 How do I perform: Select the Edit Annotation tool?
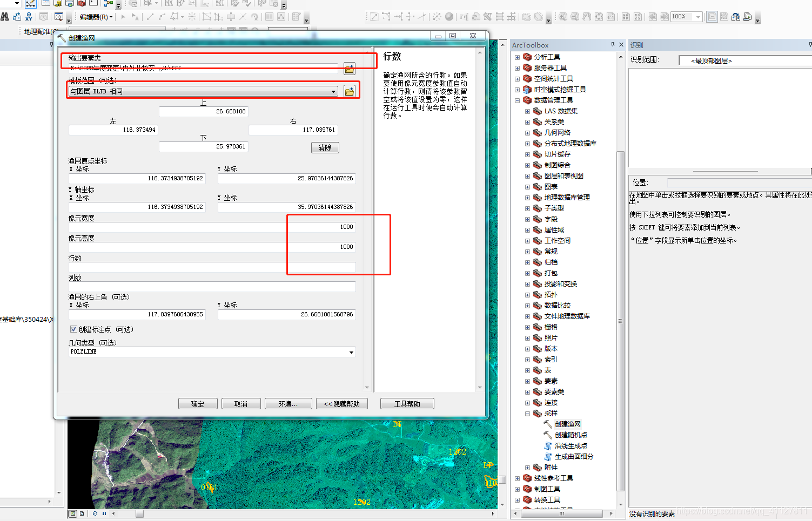135,17
